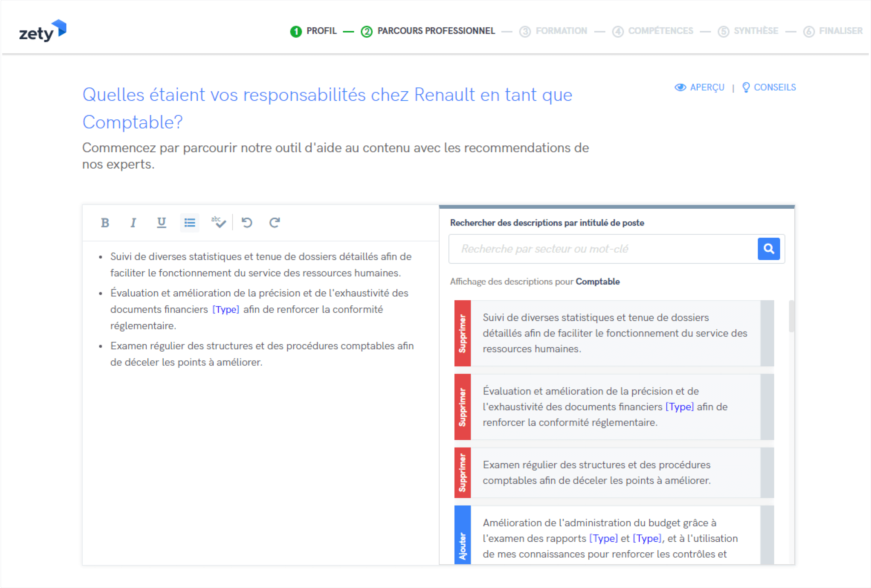The height and width of the screenshot is (588, 871).
Task: Underline the selected text
Action: [x=161, y=223]
